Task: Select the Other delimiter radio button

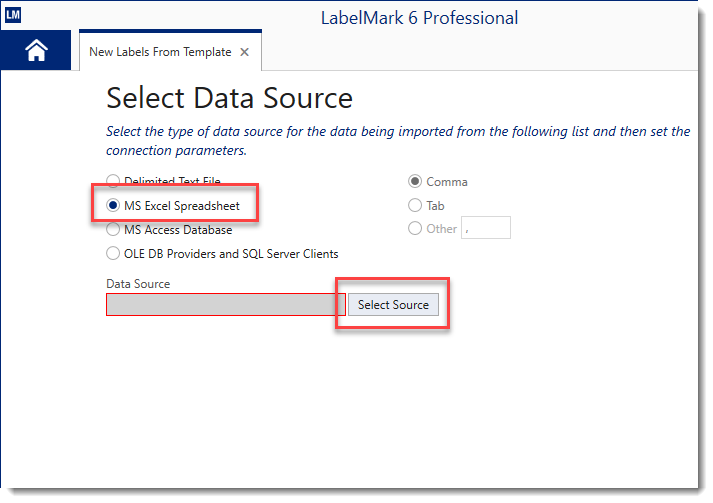Action: 415,229
